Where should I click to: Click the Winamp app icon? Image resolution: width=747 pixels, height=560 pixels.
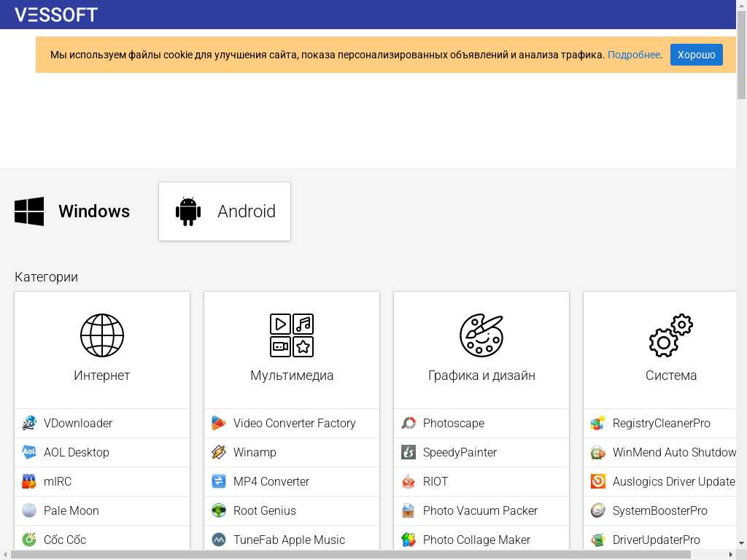point(219,452)
